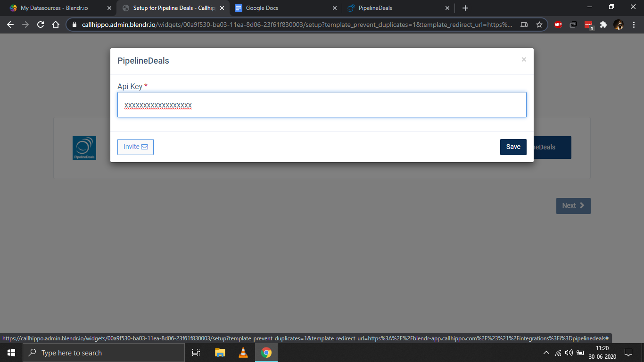Reload the current page
The image size is (644, 362).
[41, 25]
